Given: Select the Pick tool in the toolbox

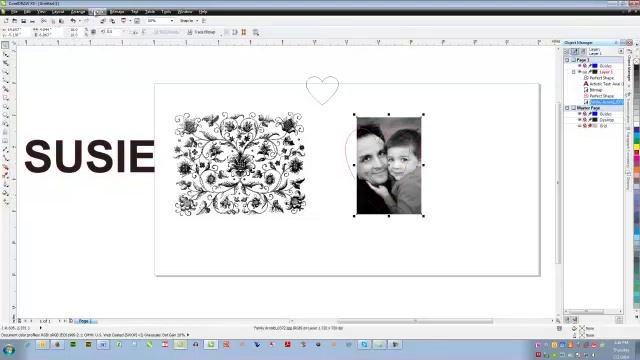Looking at the screenshot, I should [x=5, y=46].
